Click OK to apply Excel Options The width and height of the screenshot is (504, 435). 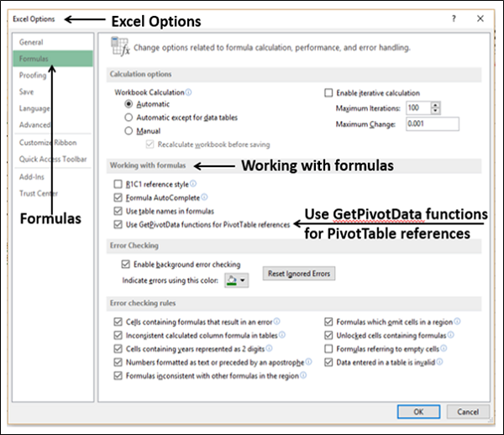tap(418, 411)
